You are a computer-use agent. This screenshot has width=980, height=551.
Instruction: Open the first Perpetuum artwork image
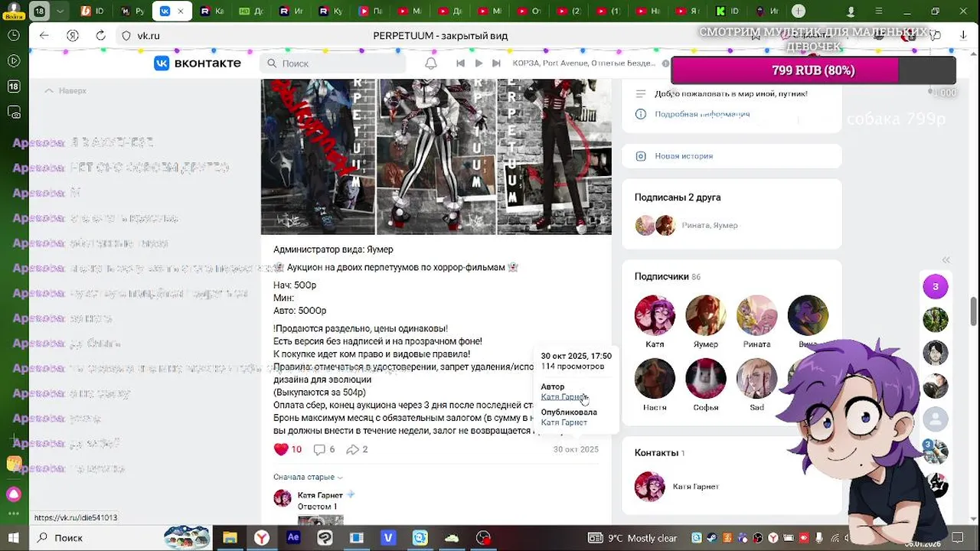tap(318, 157)
